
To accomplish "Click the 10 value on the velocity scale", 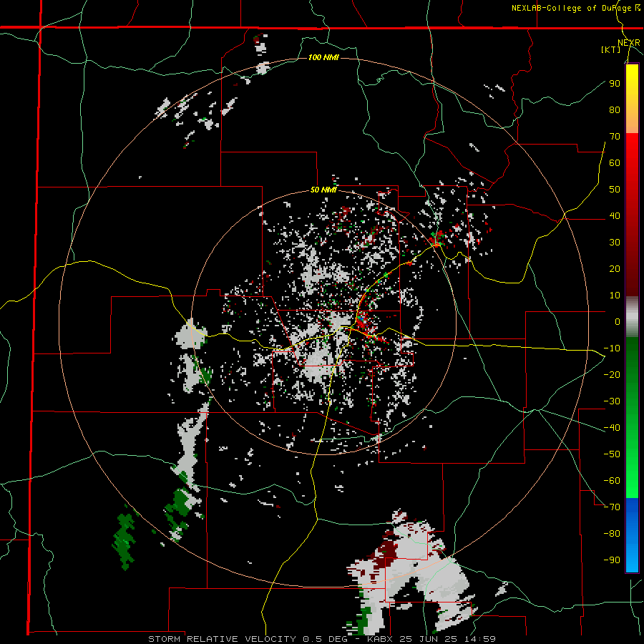I will [x=615, y=296].
